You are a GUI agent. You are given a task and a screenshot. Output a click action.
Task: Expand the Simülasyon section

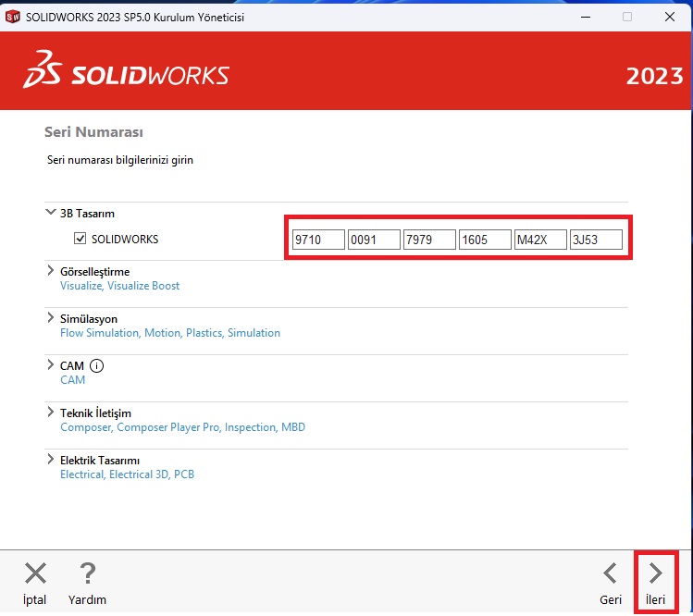coord(50,318)
